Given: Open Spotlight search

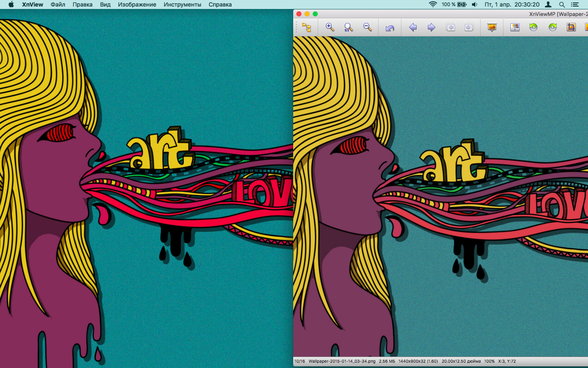Looking at the screenshot, I should click(562, 4).
